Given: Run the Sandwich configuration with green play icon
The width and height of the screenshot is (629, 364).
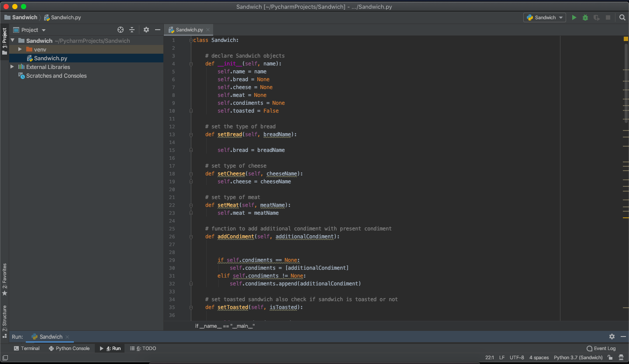Looking at the screenshot, I should point(574,17).
